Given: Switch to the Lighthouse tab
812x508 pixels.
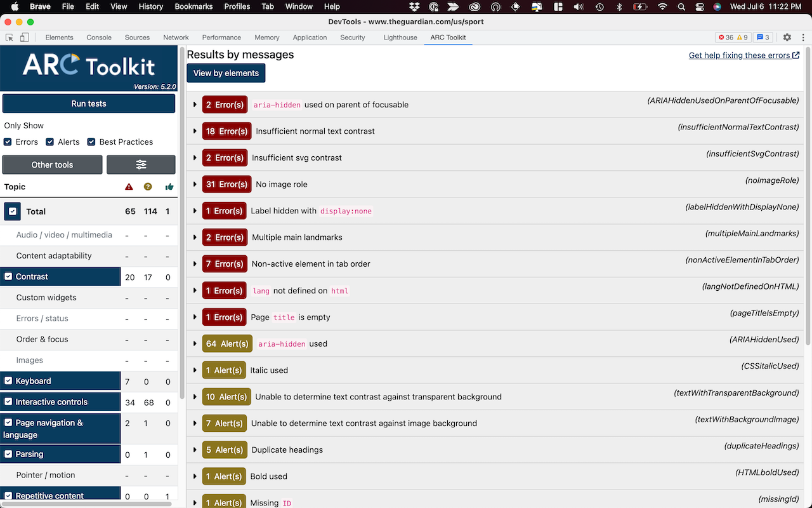Looking at the screenshot, I should (x=400, y=37).
